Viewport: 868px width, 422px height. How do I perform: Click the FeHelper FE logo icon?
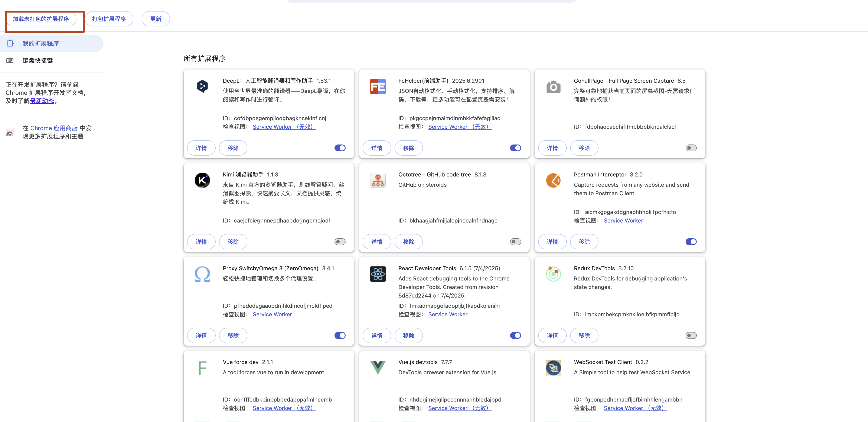378,86
